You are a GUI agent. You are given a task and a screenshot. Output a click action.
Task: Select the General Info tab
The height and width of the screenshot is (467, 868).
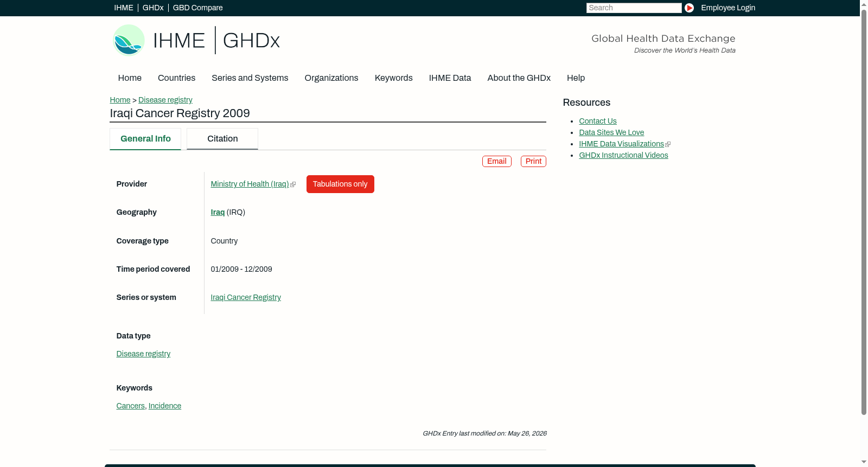145,139
